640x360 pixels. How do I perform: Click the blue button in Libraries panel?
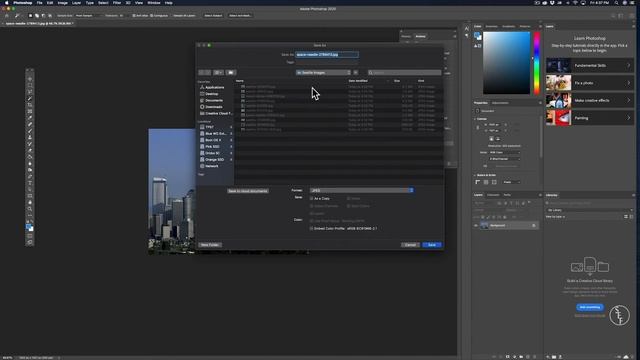[590, 307]
